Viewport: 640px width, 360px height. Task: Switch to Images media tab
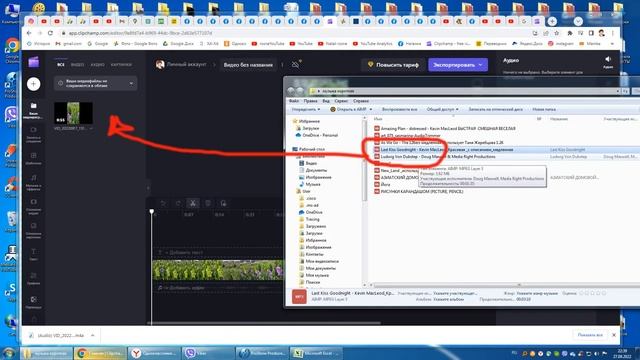[x=121, y=64]
